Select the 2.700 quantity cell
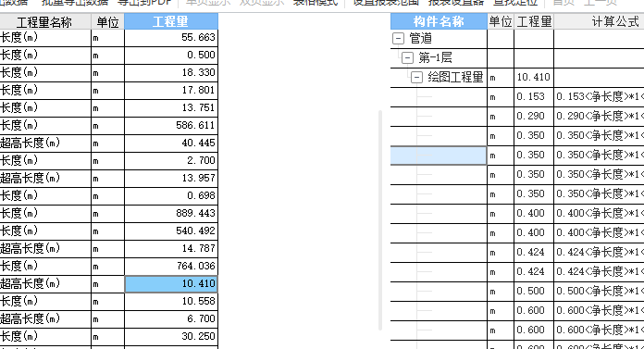Image resolution: width=644 pixels, height=349 pixels. pos(171,160)
